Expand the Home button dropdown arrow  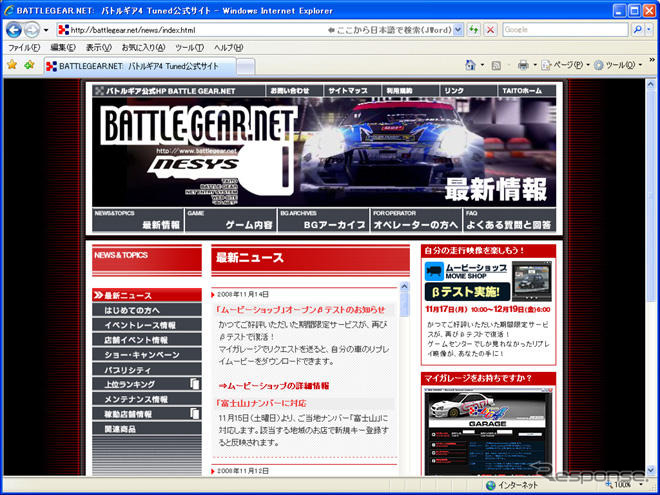point(482,65)
